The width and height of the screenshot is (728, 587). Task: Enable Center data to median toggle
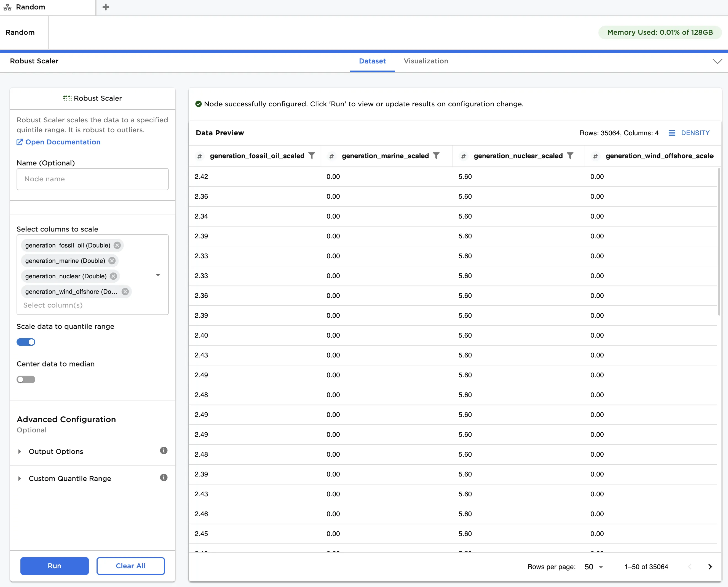click(26, 379)
